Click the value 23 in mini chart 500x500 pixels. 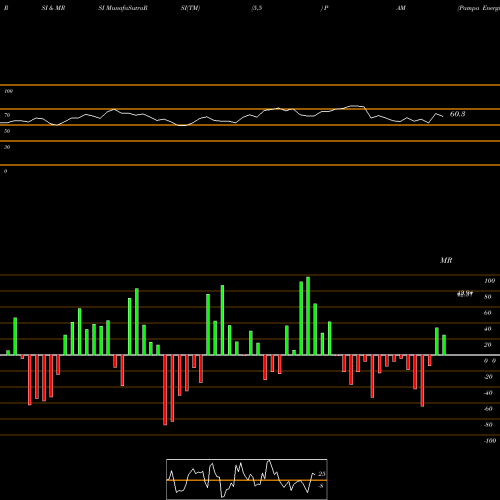tap(321, 474)
